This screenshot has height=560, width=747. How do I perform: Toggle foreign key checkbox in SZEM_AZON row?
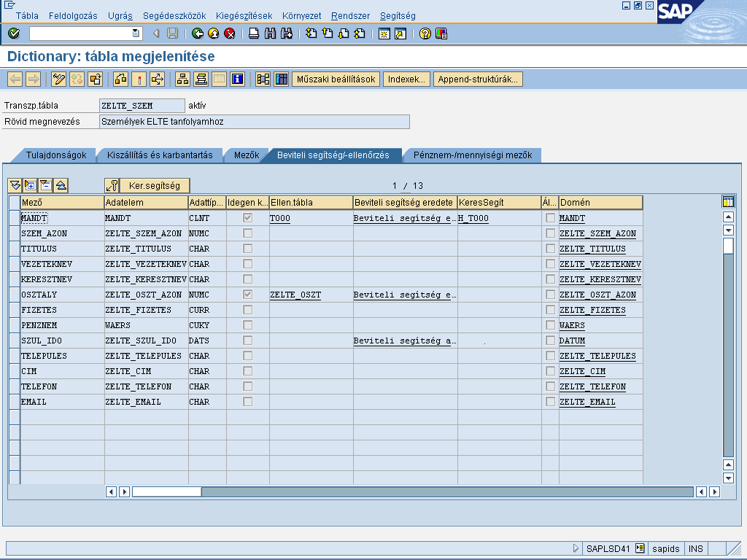point(248,233)
